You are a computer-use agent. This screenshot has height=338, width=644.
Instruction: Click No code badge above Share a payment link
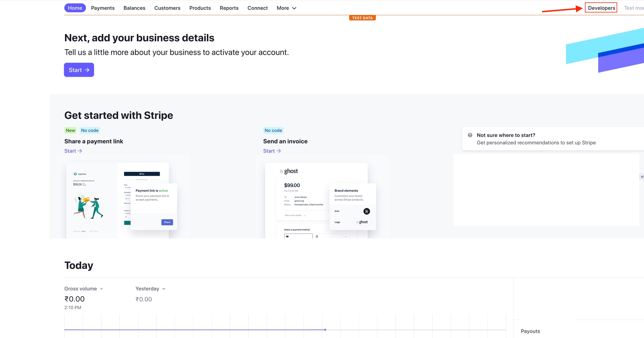[90, 130]
